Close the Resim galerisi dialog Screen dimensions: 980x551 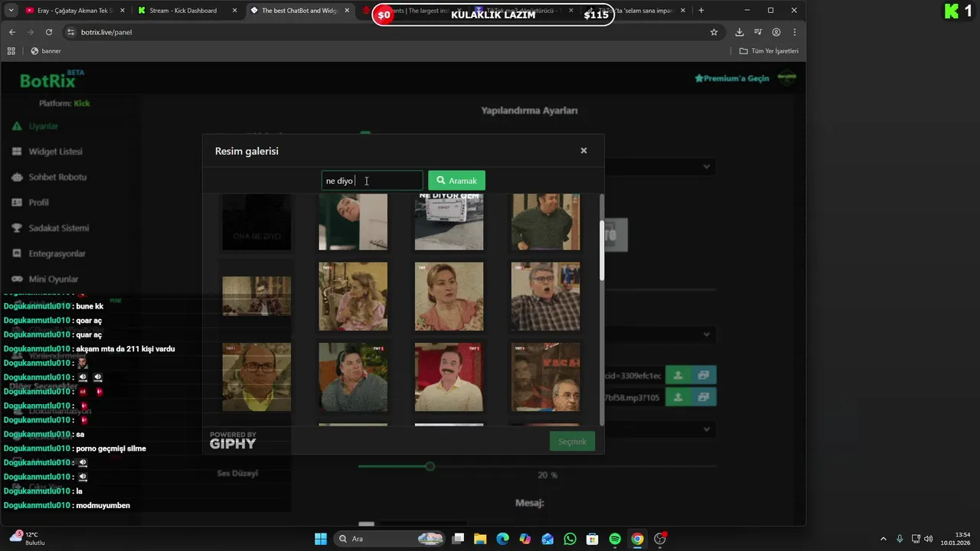[x=583, y=151]
